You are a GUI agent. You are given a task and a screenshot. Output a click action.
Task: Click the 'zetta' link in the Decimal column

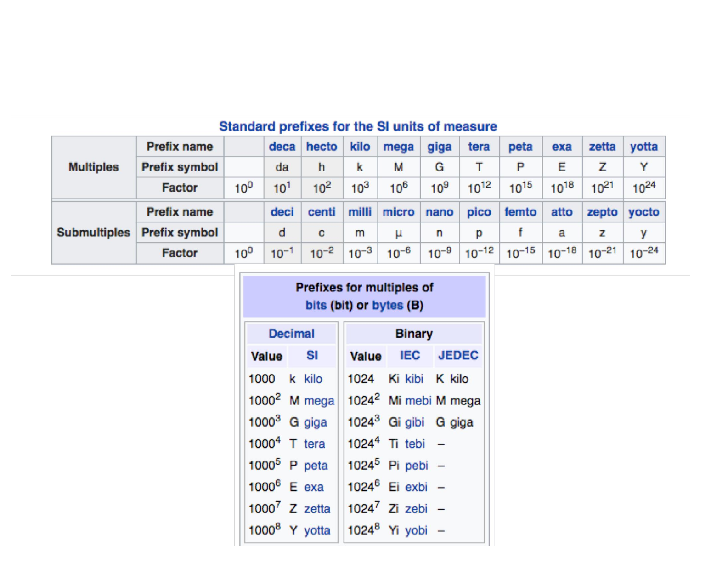[317, 509]
